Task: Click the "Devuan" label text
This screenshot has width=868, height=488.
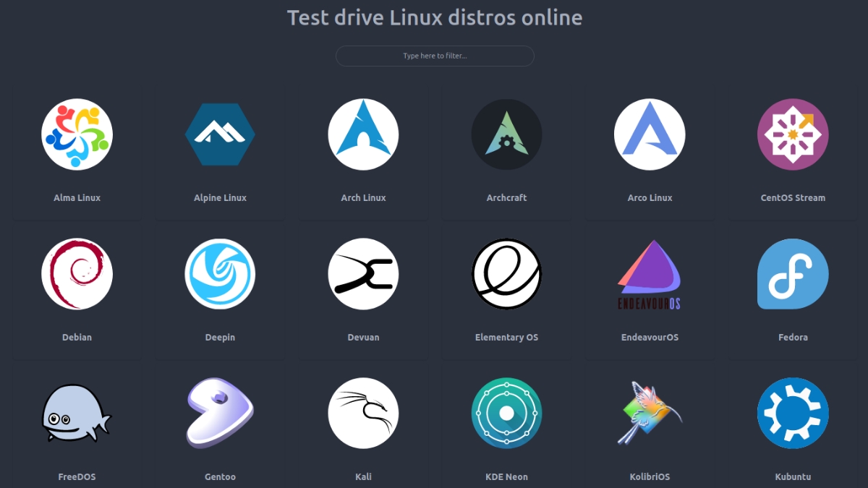Action: [x=363, y=337]
